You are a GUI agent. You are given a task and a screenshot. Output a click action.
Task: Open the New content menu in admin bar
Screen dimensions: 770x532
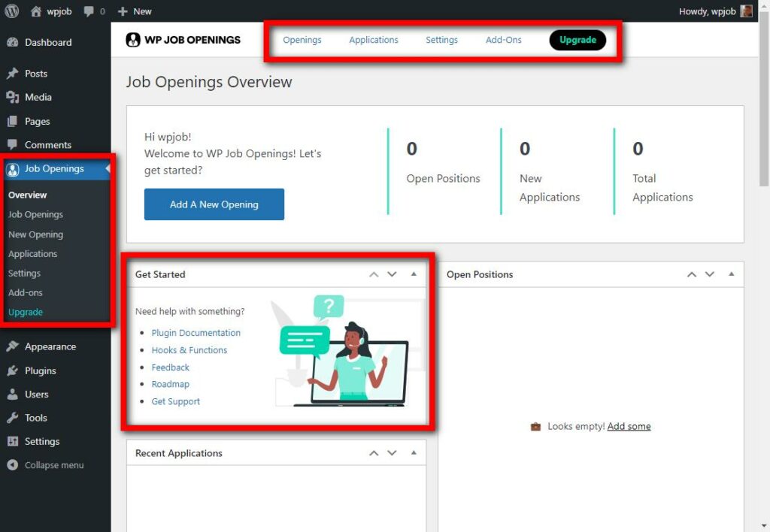pos(135,11)
